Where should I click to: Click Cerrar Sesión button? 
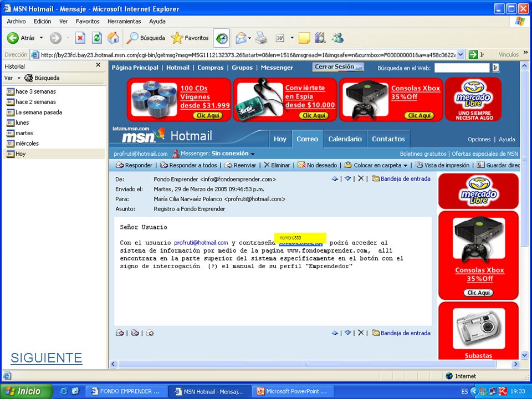pyautogui.click(x=338, y=67)
